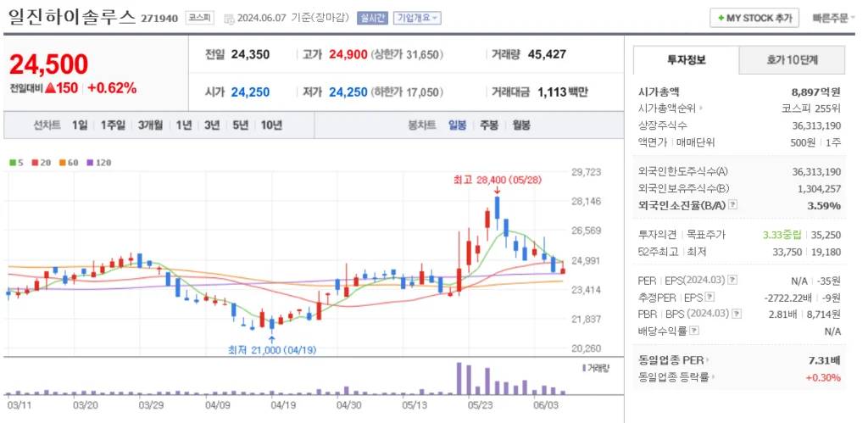868x423 pixels.
Task: Click the 외국인소진율 value 3.59%
Action: pyautogui.click(x=825, y=205)
